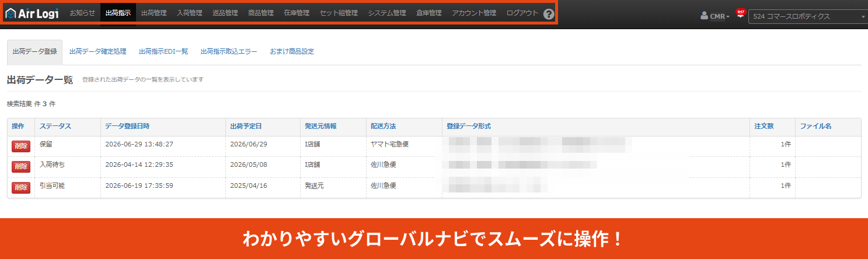Image resolution: width=868 pixels, height=259 pixels.
Task: Switch to おまけ商品設定 tab
Action: [292, 51]
